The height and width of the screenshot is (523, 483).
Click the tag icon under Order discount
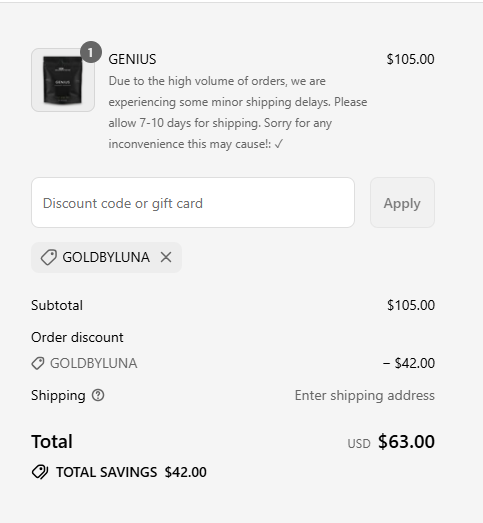point(38,363)
